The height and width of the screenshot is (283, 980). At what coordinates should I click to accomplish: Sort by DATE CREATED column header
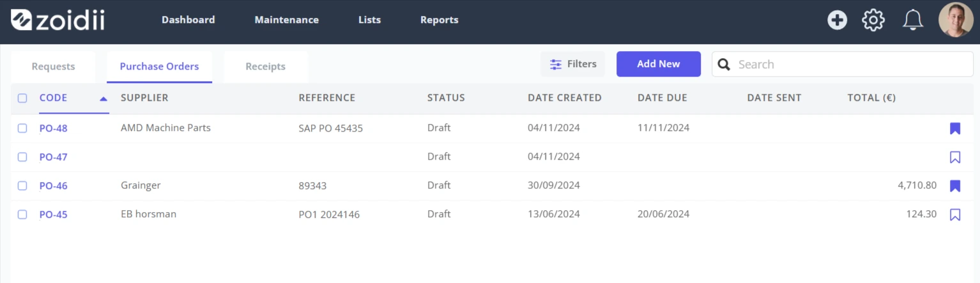pos(565,98)
